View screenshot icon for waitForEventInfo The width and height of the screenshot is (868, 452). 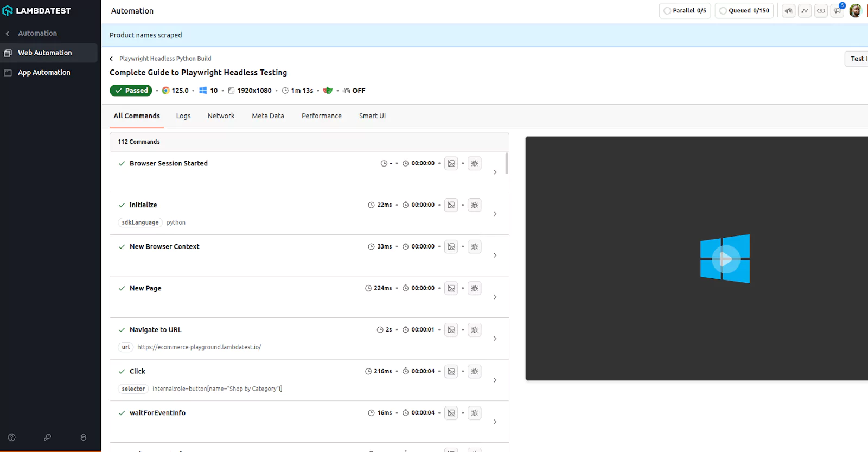[451, 413]
